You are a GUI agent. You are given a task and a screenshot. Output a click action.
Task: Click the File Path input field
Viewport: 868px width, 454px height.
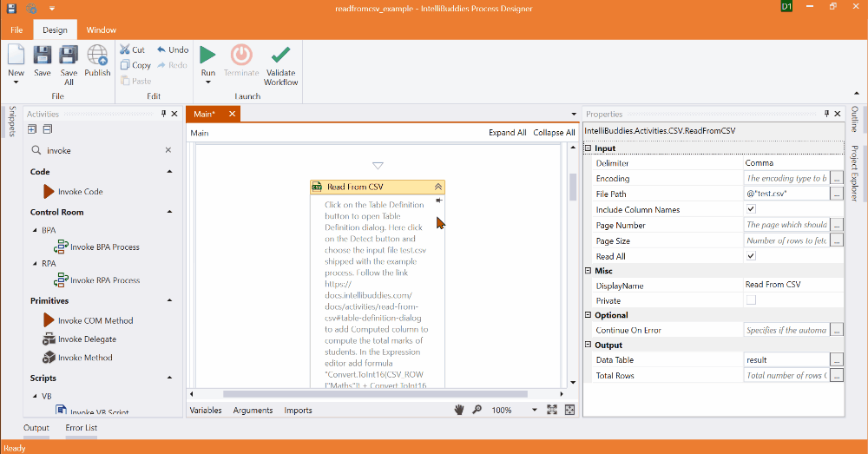[x=786, y=194]
